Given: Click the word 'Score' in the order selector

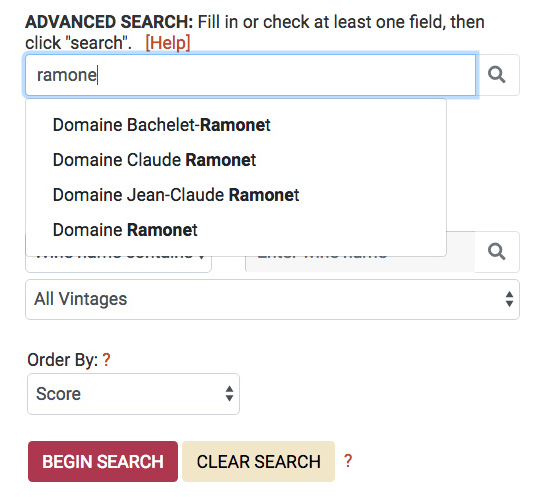Looking at the screenshot, I should click(x=58, y=394).
